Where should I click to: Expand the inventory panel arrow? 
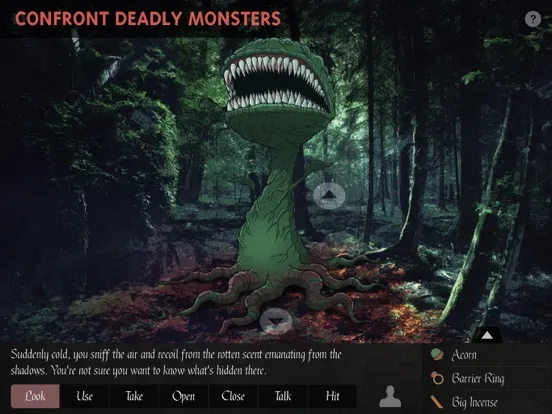click(487, 335)
